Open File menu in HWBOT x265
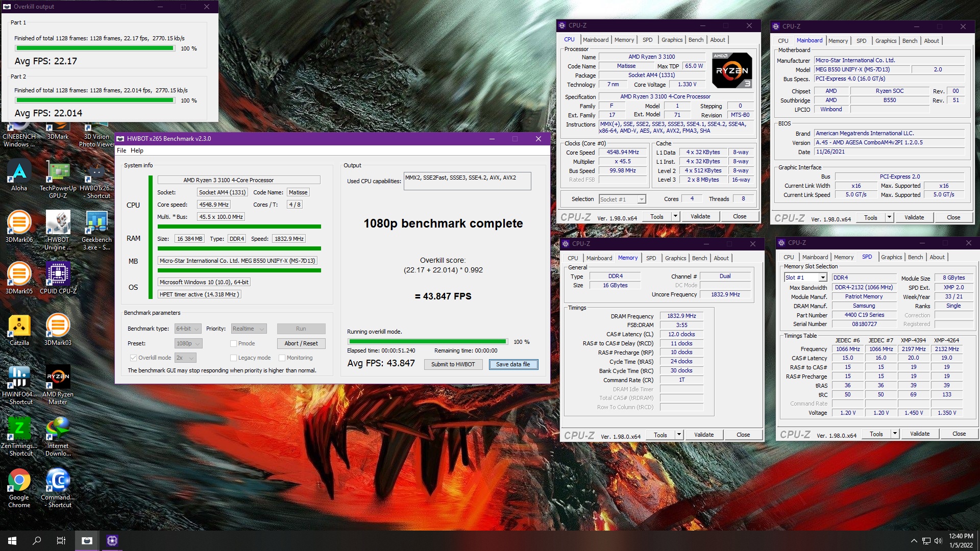 (x=121, y=151)
